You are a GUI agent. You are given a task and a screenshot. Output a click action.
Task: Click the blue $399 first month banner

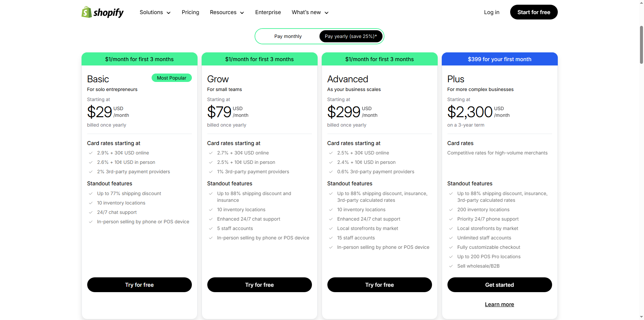pos(499,59)
